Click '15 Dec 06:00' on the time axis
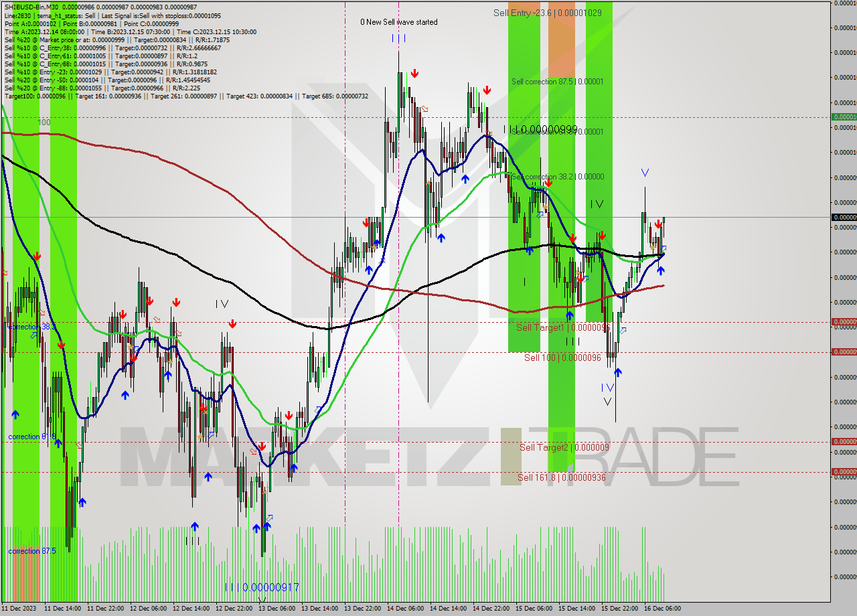857x616 pixels. (x=534, y=609)
